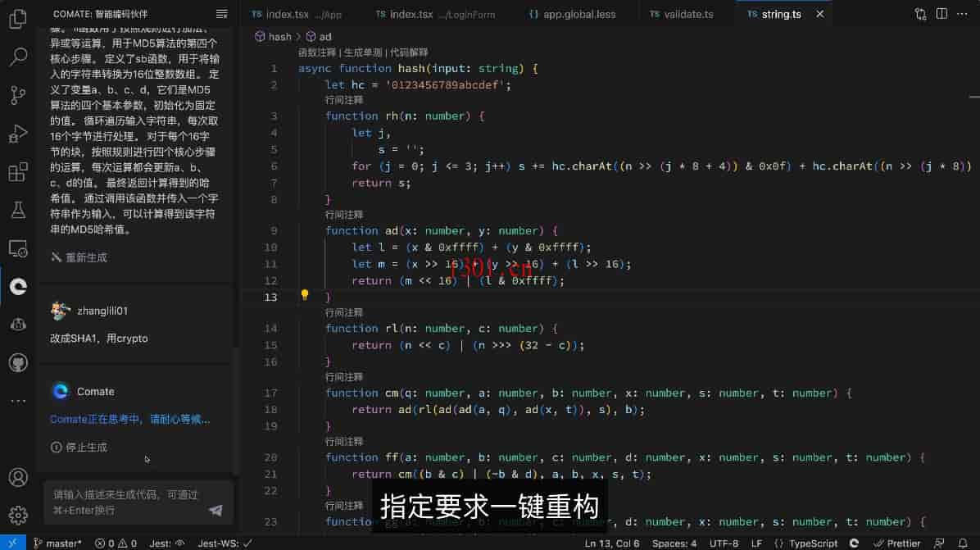Open UTF-8 encoding selector

724,543
